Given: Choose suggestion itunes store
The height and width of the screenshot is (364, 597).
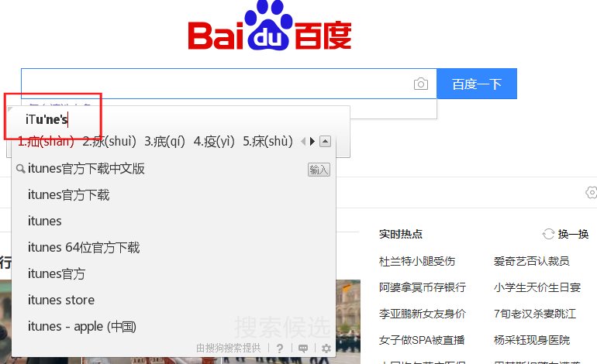Looking at the screenshot, I should (61, 300).
